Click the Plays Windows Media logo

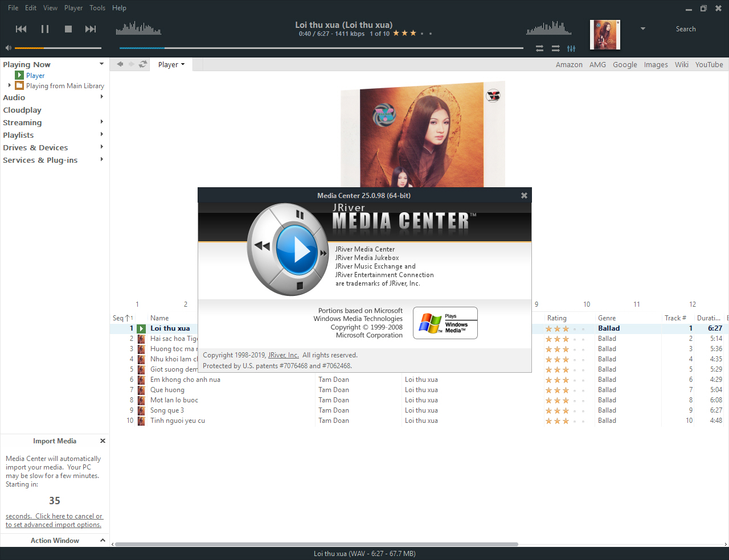coord(445,323)
